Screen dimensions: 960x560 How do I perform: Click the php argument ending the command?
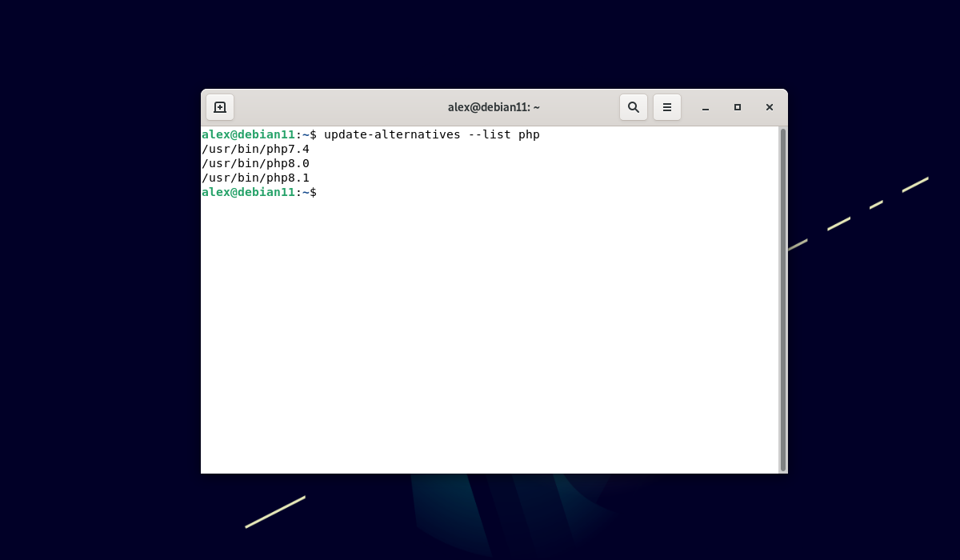529,134
